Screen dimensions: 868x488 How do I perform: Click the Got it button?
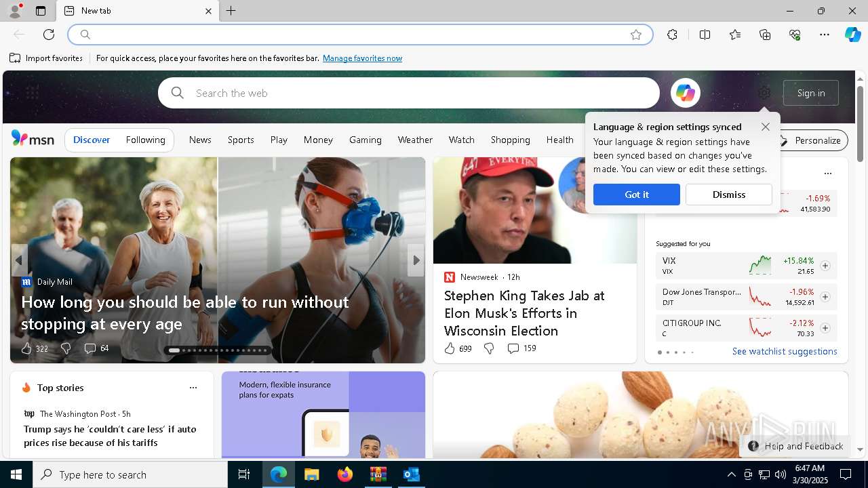[x=636, y=195]
